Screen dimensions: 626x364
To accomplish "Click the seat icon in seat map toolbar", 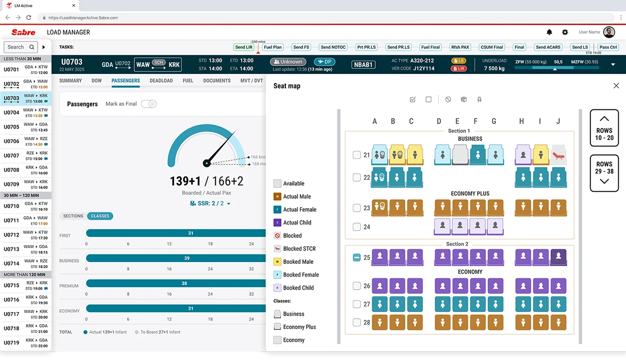I will (x=479, y=99).
